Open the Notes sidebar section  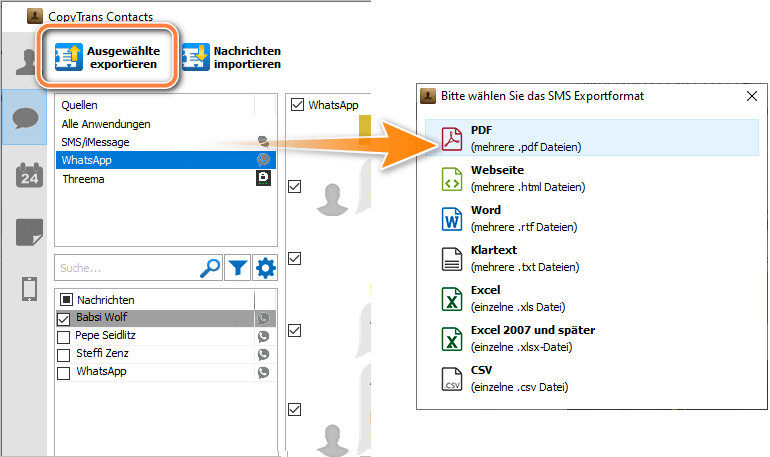click(x=29, y=232)
